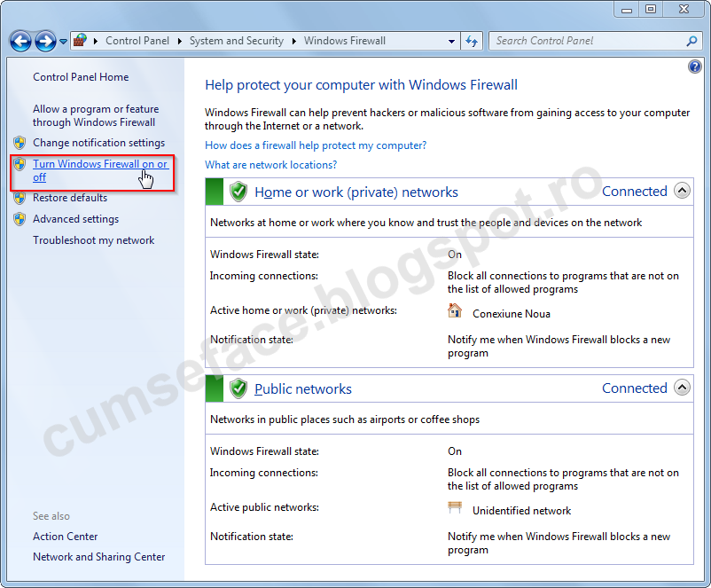711x588 pixels.
Task: Click shield icon beside Advanced settings
Action: [x=20, y=219]
